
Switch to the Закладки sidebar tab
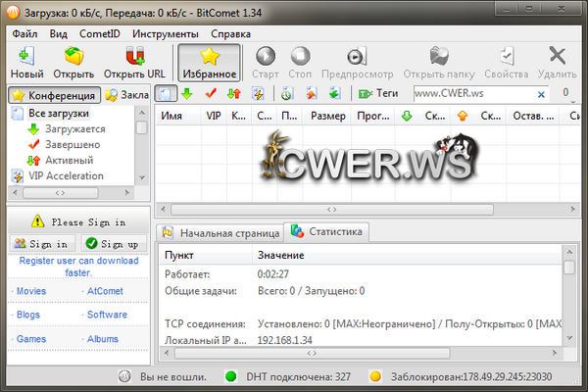point(126,95)
